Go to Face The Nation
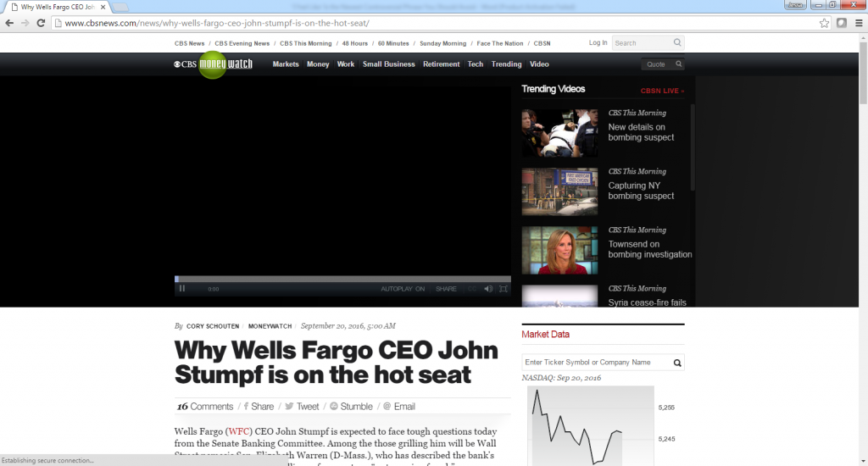868x466 pixels. pyautogui.click(x=500, y=43)
